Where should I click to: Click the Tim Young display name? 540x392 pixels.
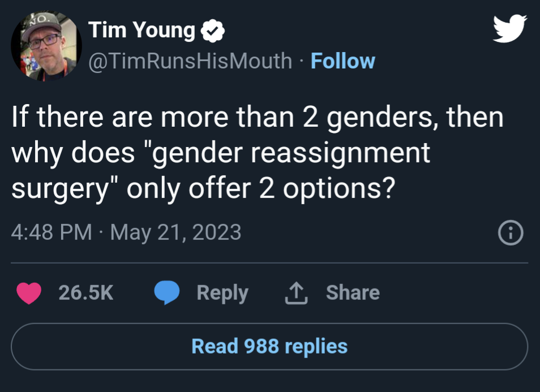coord(142,31)
